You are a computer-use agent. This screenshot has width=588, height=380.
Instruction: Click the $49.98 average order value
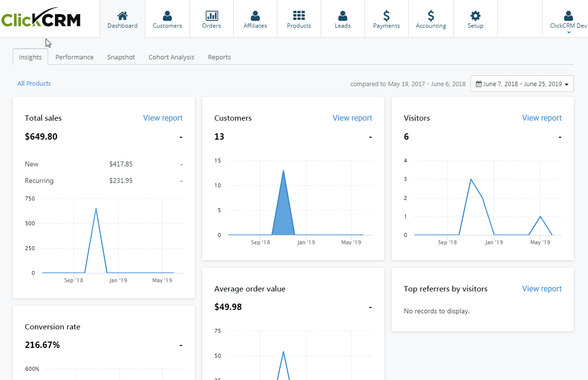228,307
